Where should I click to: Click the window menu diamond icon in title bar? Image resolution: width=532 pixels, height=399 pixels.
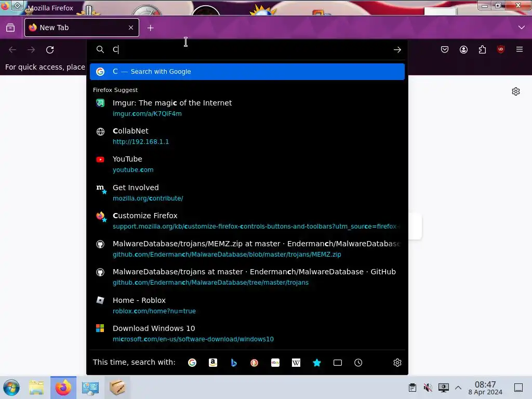[17, 5]
